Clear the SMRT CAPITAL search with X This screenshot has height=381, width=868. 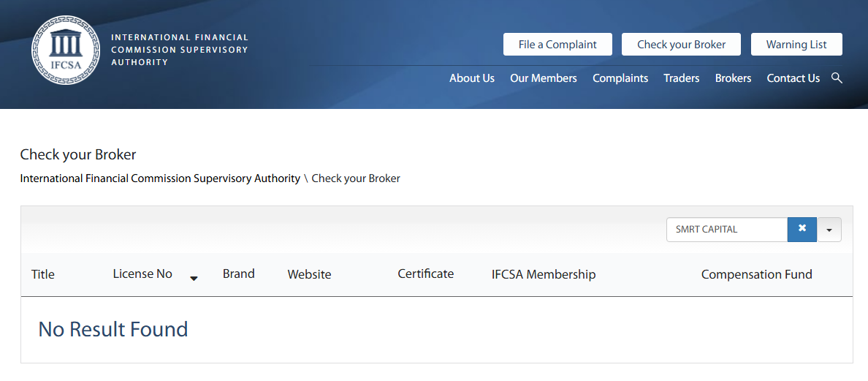tap(802, 230)
